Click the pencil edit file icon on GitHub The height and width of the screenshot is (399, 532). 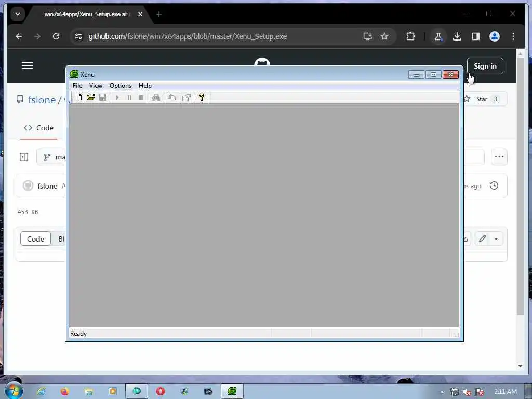point(482,238)
